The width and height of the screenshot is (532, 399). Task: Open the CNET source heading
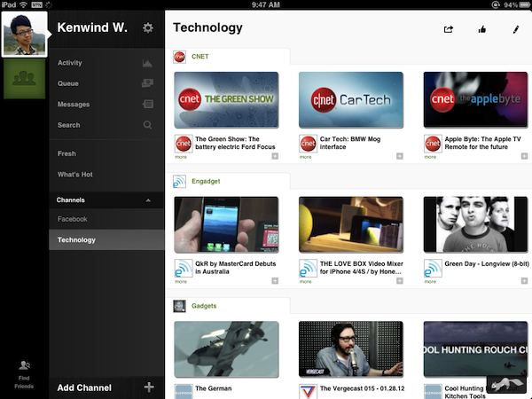(x=200, y=57)
